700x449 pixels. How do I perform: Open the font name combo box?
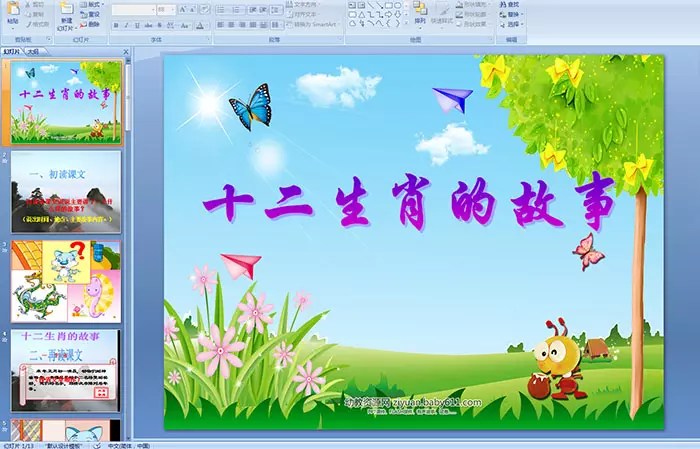click(133, 10)
